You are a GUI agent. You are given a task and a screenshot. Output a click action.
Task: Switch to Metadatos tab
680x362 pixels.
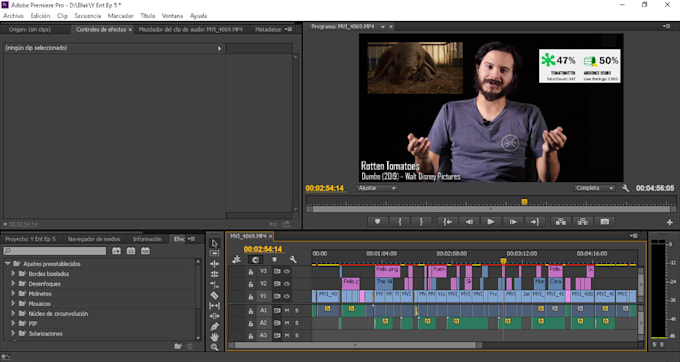(268, 29)
